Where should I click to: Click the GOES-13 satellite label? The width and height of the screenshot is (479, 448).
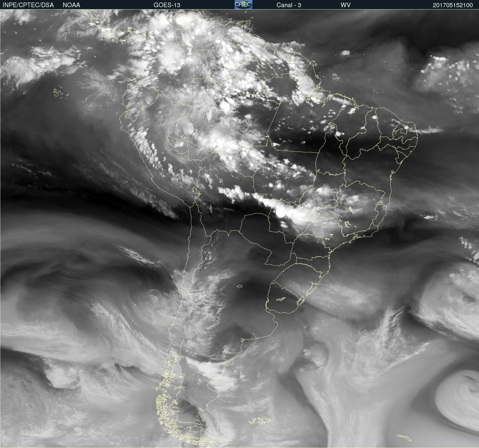pyautogui.click(x=167, y=5)
